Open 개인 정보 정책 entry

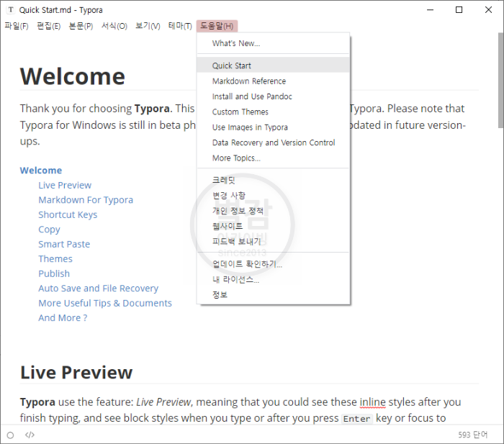click(273, 211)
